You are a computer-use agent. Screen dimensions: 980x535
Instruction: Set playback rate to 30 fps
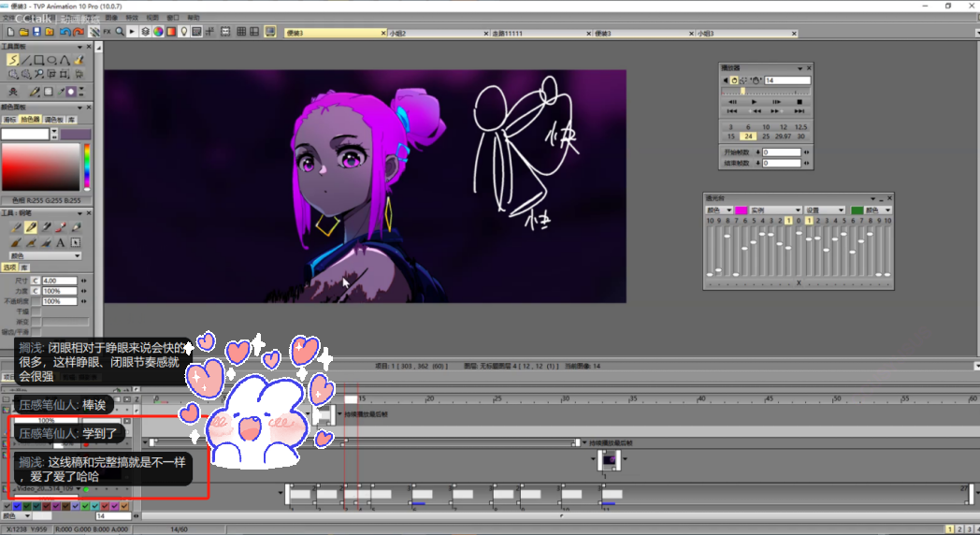pyautogui.click(x=800, y=137)
